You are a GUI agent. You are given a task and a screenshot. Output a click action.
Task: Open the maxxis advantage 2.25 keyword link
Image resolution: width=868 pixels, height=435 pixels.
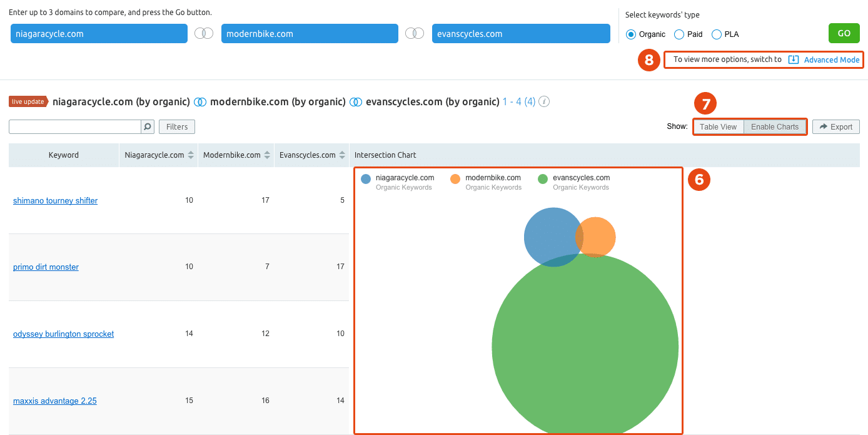click(55, 401)
